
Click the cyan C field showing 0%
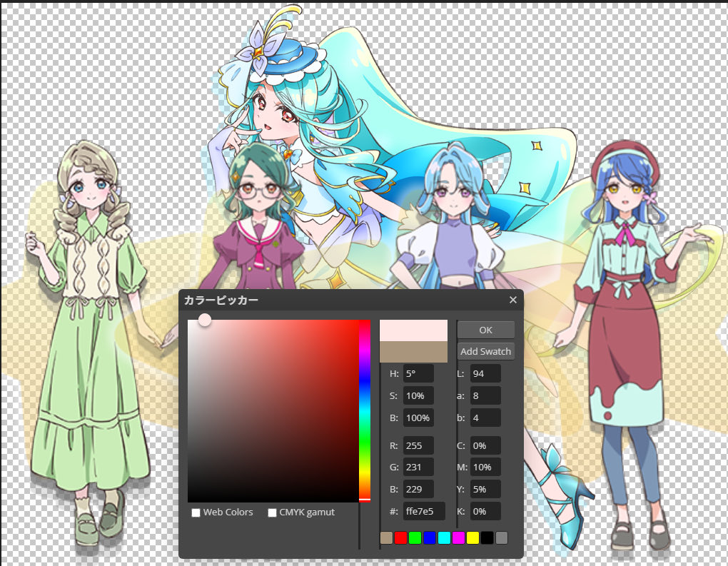pos(485,446)
